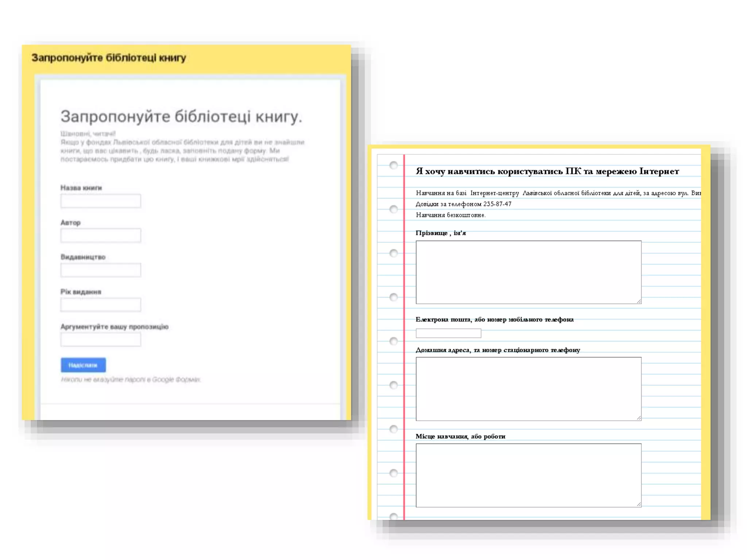Click resize grip of 'Домашня адреса' textarea
747x560 pixels.
[x=639, y=418]
